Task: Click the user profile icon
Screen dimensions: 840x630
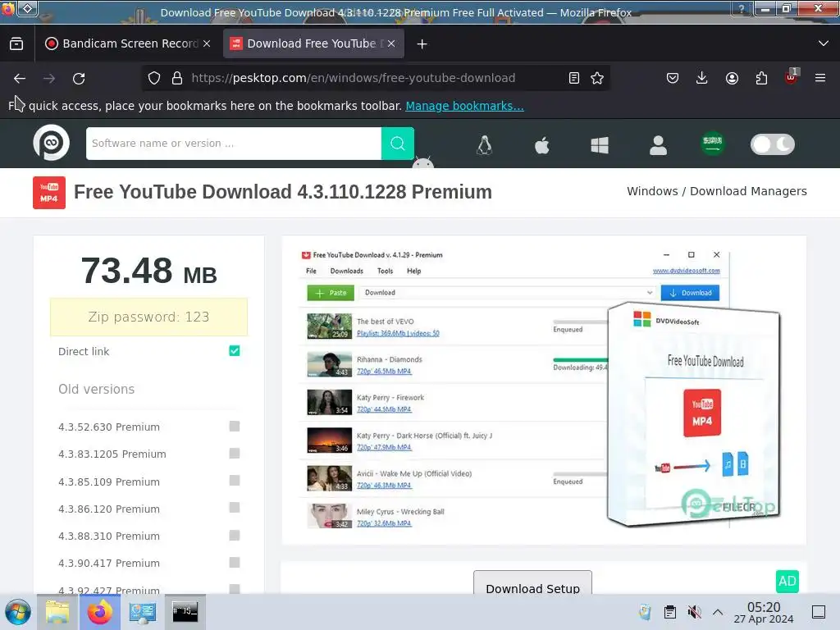Action: click(658, 144)
